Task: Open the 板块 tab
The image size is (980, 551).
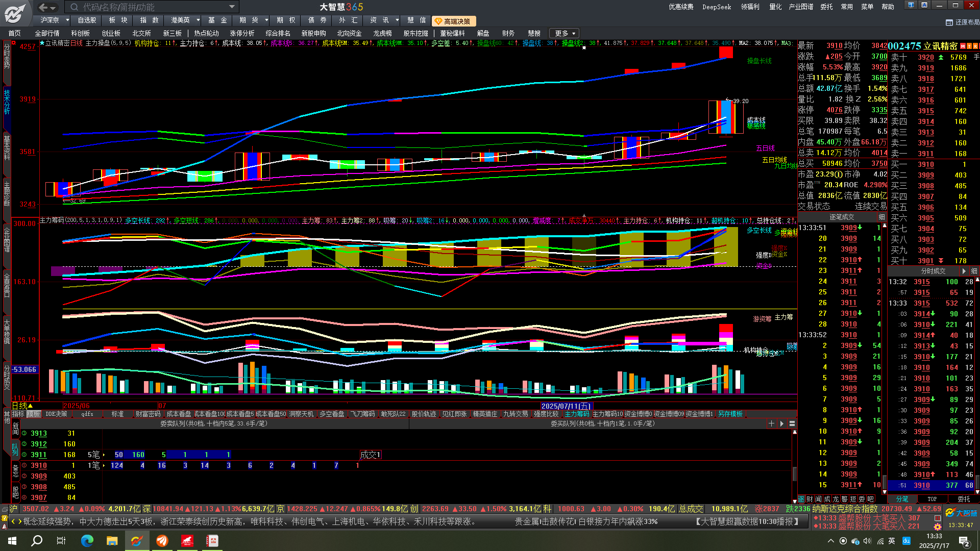Action: click(118, 20)
